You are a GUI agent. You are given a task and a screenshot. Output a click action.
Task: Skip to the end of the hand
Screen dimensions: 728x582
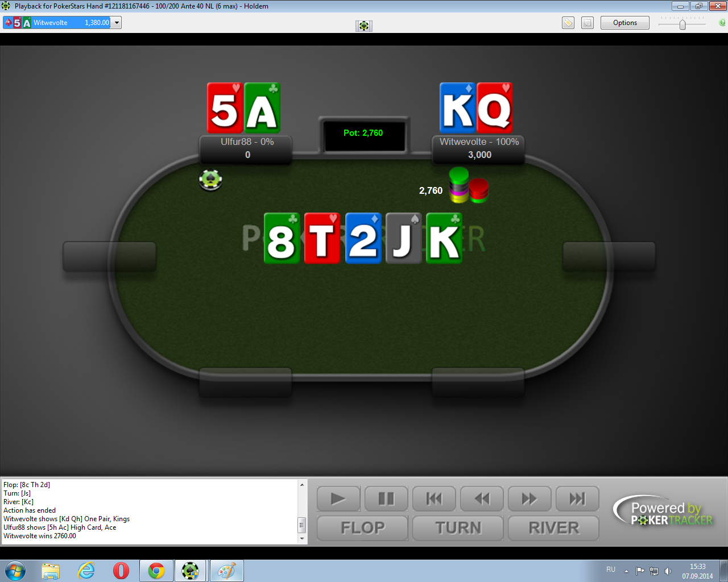[577, 499]
